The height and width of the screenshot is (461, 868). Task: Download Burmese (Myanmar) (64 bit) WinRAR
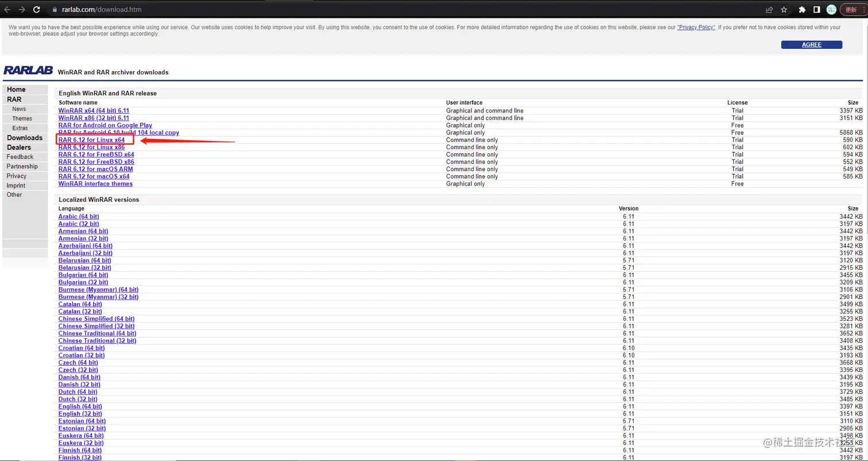[98, 289]
